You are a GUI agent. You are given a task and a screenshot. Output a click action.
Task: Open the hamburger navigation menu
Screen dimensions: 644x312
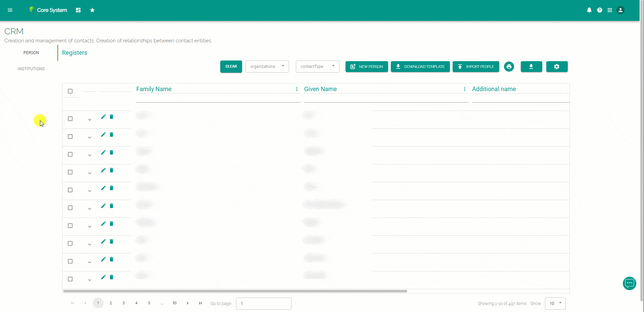(x=10, y=10)
